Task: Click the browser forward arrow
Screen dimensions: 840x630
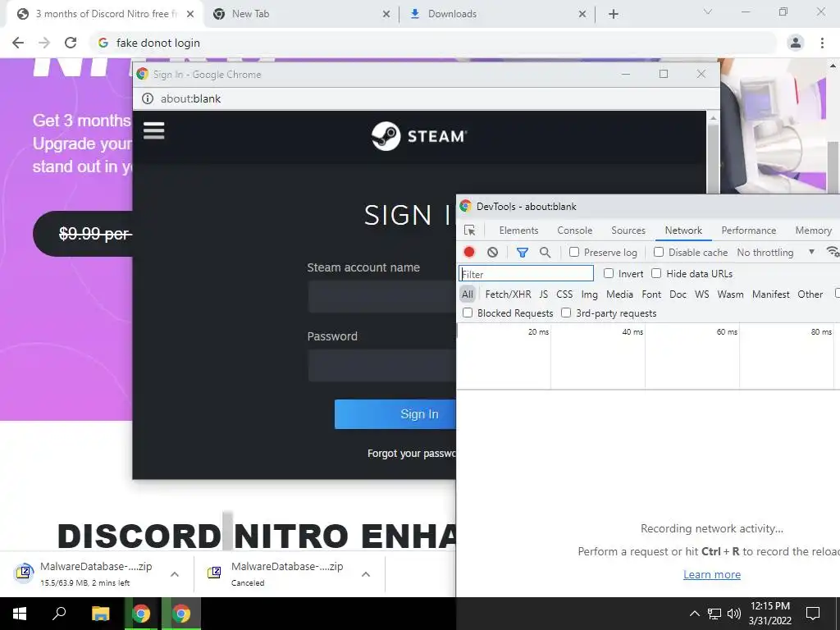Action: 44,43
